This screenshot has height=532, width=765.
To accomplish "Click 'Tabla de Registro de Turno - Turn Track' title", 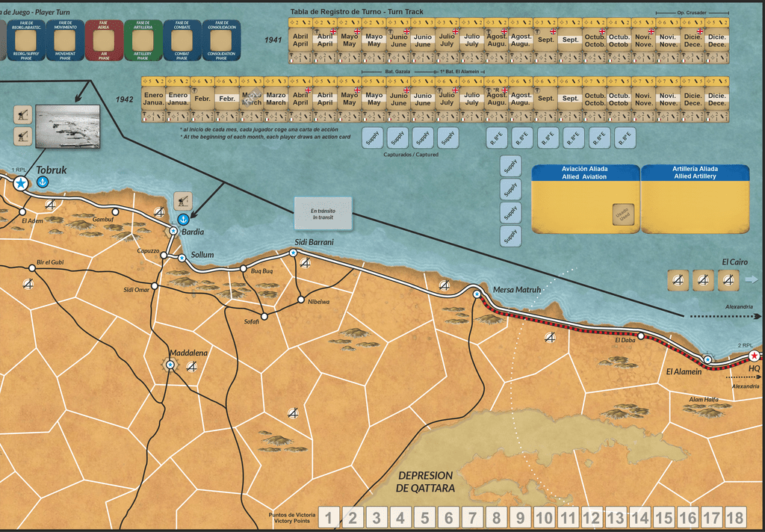I will pos(357,12).
